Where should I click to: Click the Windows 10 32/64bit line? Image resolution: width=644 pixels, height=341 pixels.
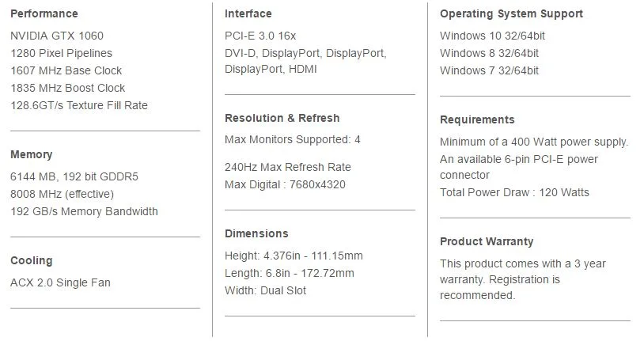point(492,36)
